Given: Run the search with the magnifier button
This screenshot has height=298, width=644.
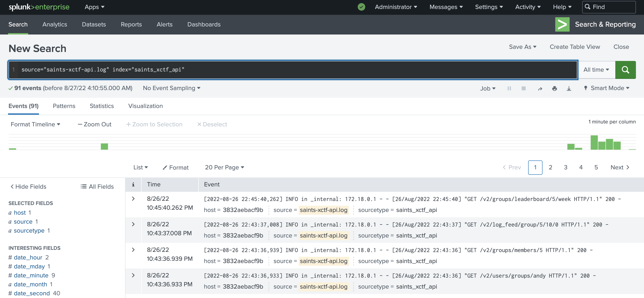Looking at the screenshot, I should coord(625,70).
